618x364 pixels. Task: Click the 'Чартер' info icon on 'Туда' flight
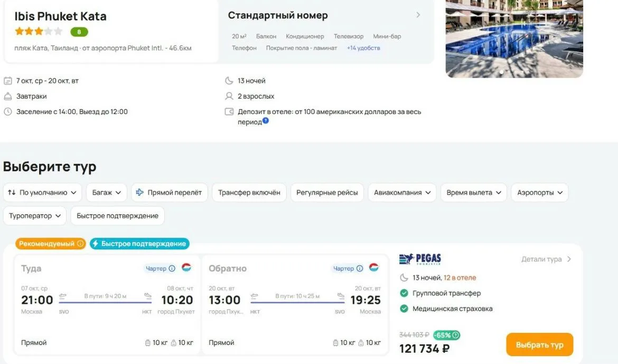click(172, 268)
